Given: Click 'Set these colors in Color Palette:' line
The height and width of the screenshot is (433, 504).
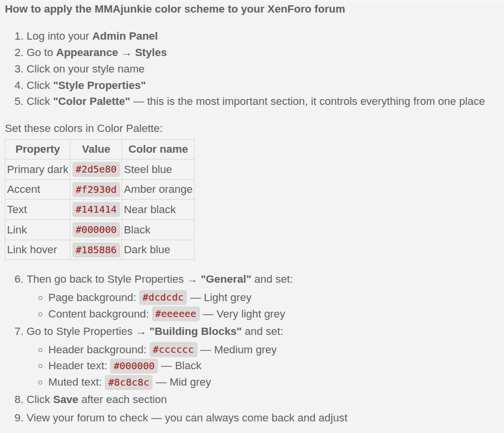Looking at the screenshot, I should coord(84,129).
